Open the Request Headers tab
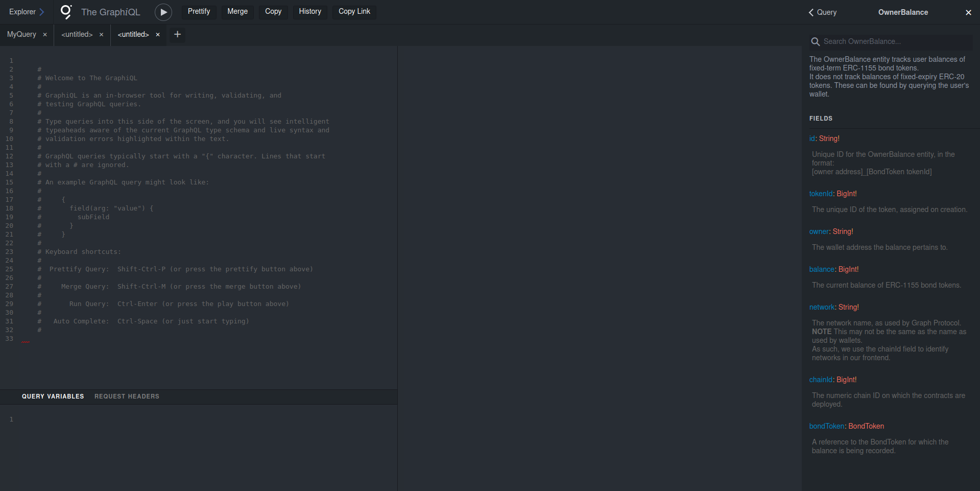980x491 pixels. 127,396
